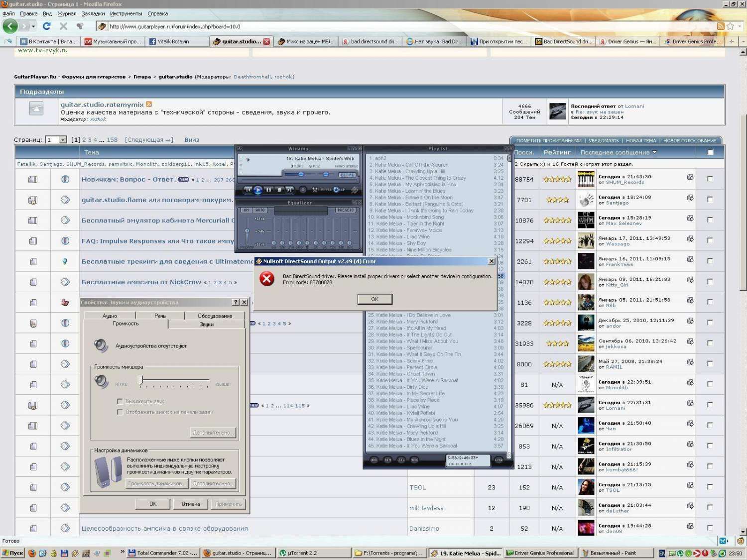The height and width of the screenshot is (560, 747).
Task: Go to previous track in Winamp
Action: click(x=248, y=190)
